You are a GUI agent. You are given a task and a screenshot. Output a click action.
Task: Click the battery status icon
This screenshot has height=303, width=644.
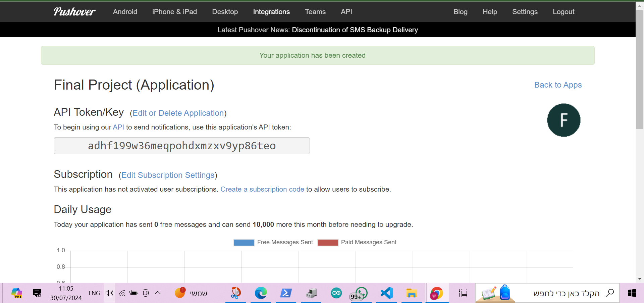[x=133, y=293]
